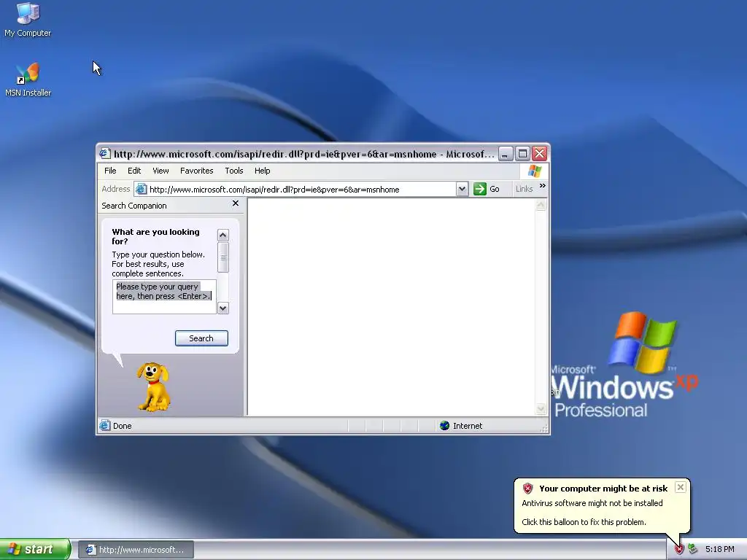Click the green Go arrow icon

pyautogui.click(x=480, y=189)
